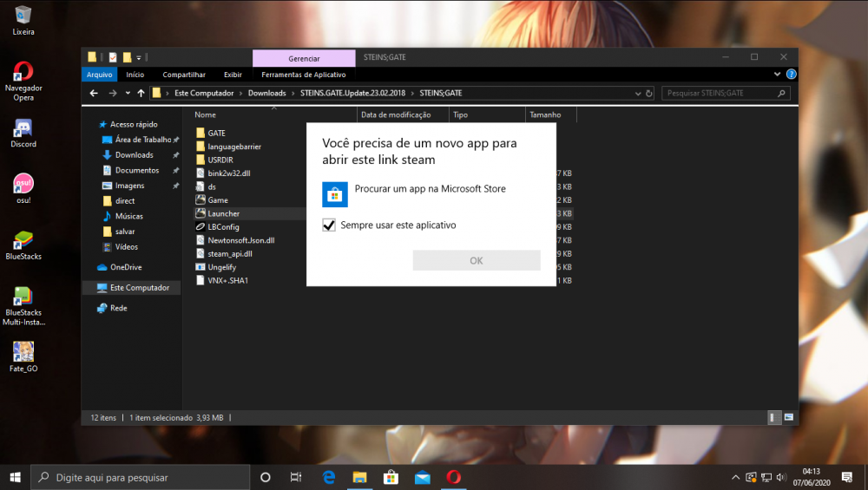Open the BlueStacks desktop icon

tap(23, 245)
